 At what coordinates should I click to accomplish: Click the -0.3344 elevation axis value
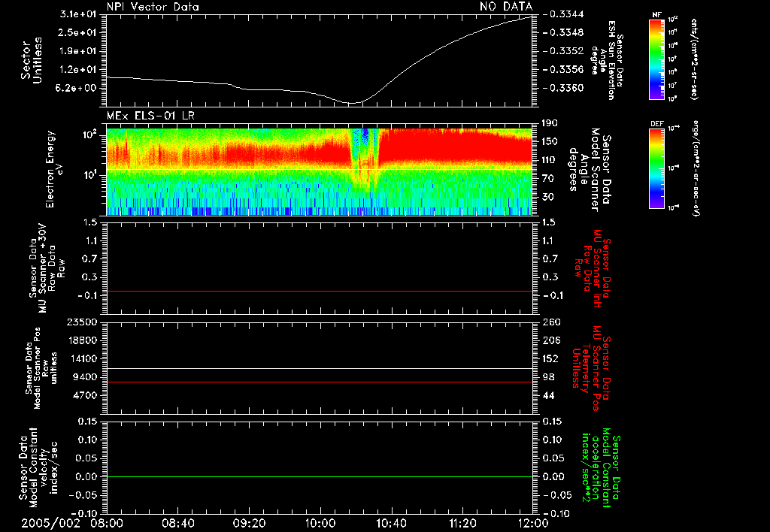[565, 14]
